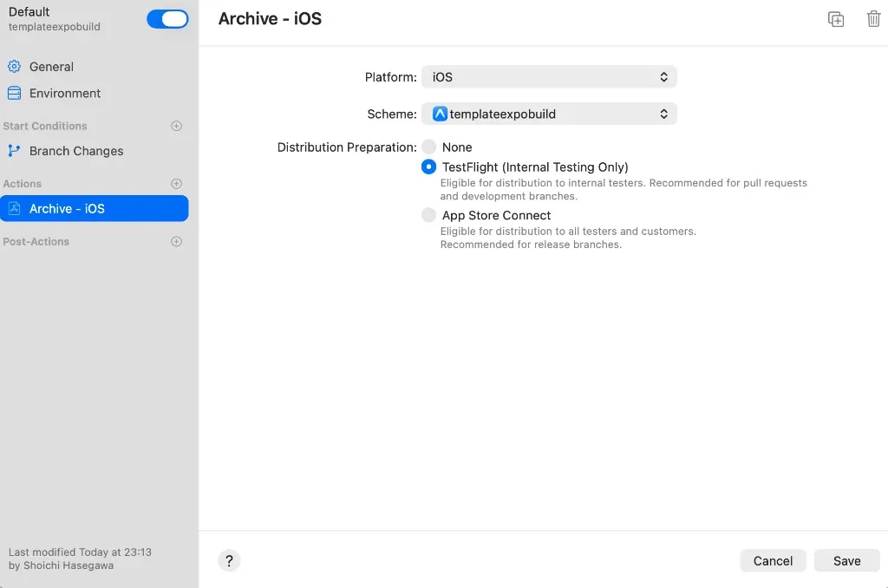Open help with the question mark
This screenshot has width=888, height=588.
(229, 561)
